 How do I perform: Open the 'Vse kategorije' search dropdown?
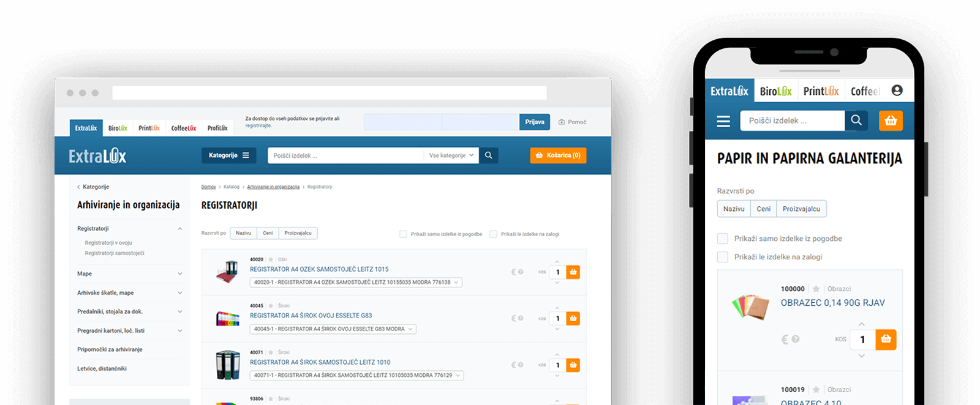coord(451,155)
